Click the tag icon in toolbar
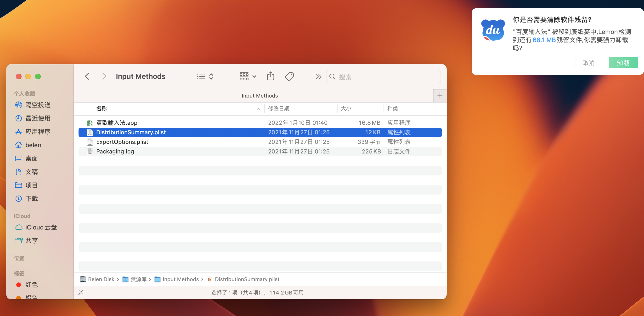The width and height of the screenshot is (644, 316). (289, 76)
